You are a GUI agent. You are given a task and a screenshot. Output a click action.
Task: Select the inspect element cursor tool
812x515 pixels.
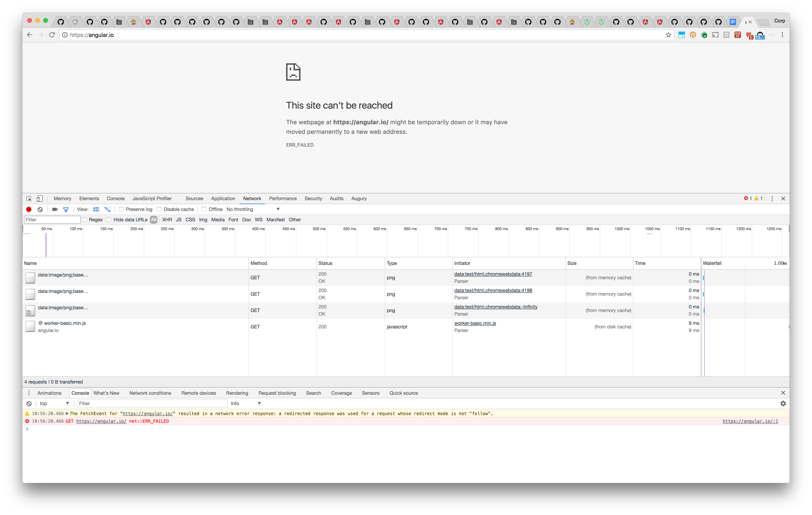29,199
